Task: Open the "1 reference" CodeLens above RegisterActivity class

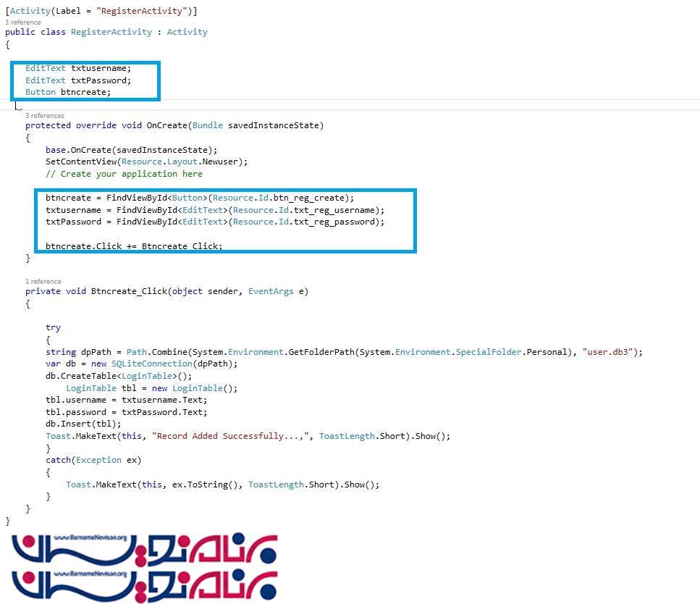Action: point(22,22)
